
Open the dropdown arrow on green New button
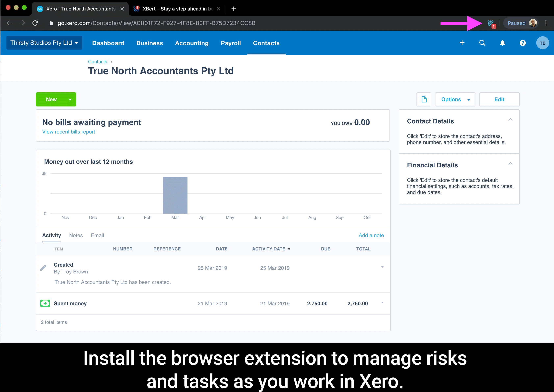[70, 99]
